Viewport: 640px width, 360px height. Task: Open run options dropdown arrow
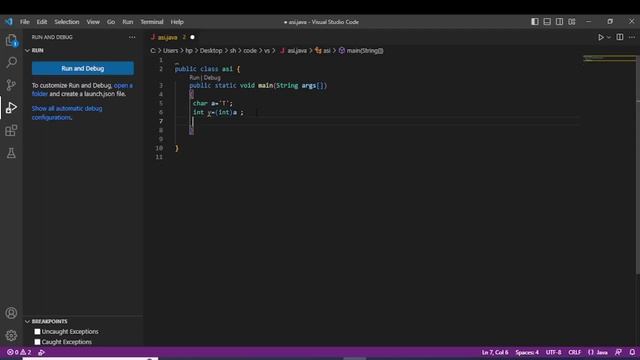pos(609,37)
